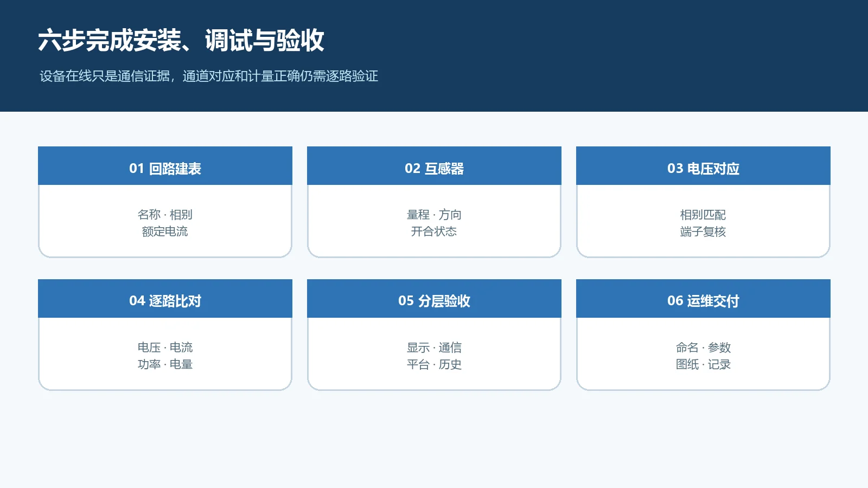Select the subtitle starting with 设备在线只是通信证据
Viewport: 868px width, 488px height.
209,76
